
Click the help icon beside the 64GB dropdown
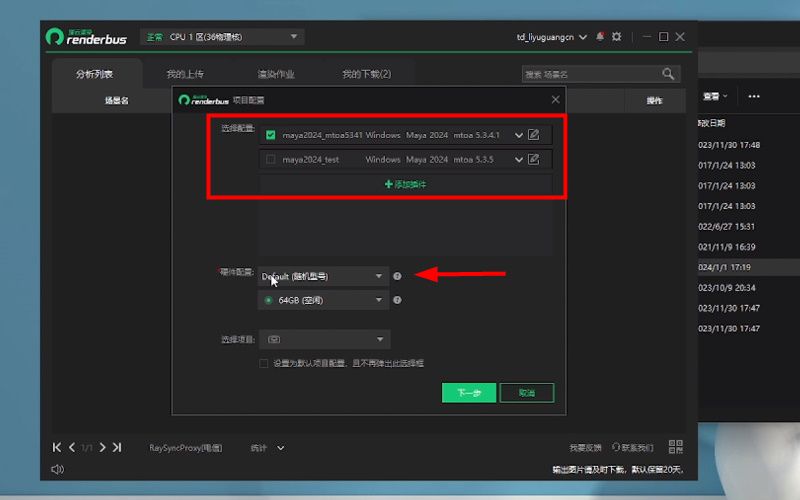point(397,300)
